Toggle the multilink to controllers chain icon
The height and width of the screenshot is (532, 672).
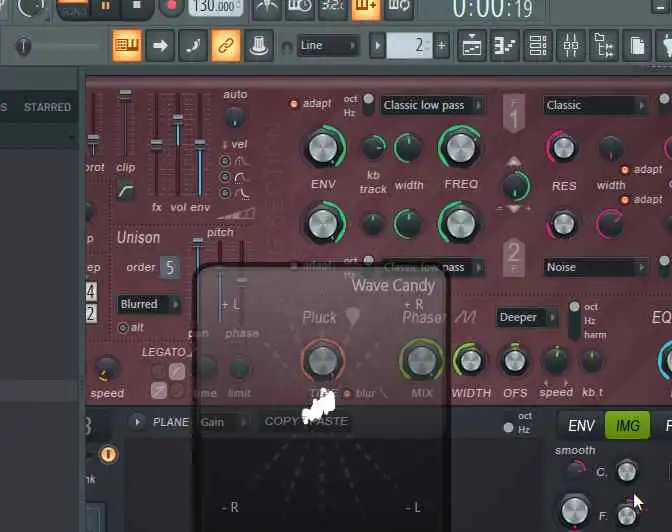226,45
